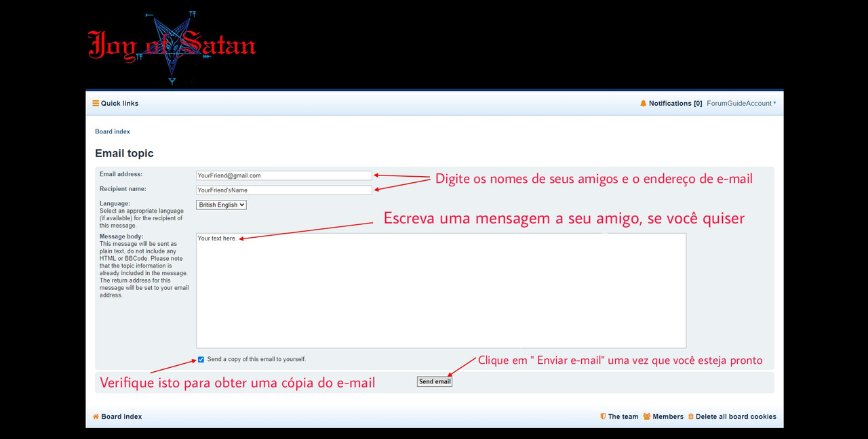Open the Quick links hamburger menu icon

coord(96,104)
